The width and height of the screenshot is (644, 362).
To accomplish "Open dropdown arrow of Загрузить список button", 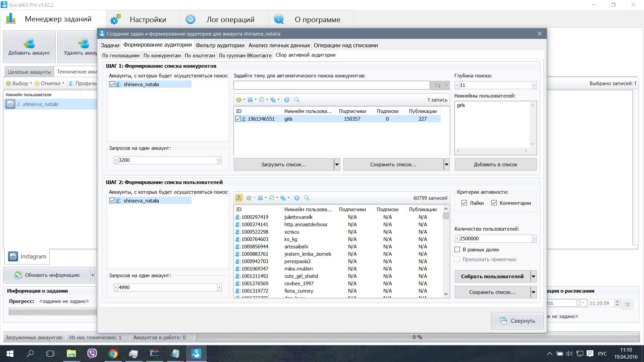I will coord(337,165).
